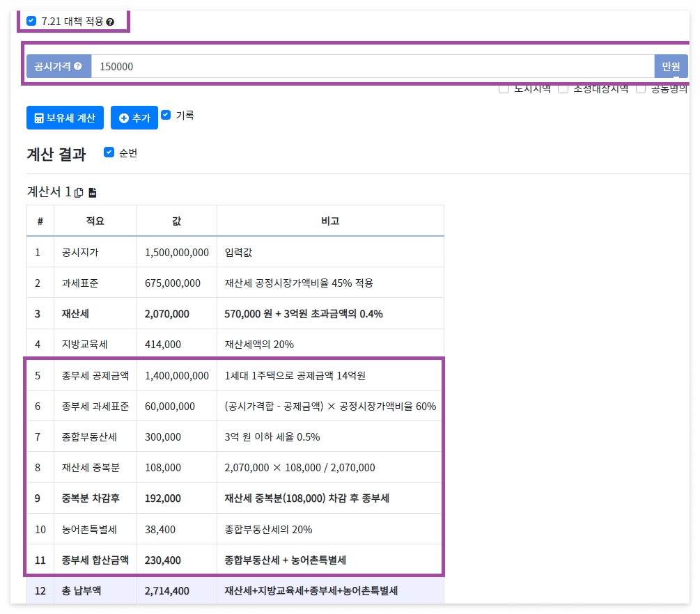This screenshot has width=700, height=614.
Task: Focus the 공시가격 input showing 150000
Action: (373, 67)
